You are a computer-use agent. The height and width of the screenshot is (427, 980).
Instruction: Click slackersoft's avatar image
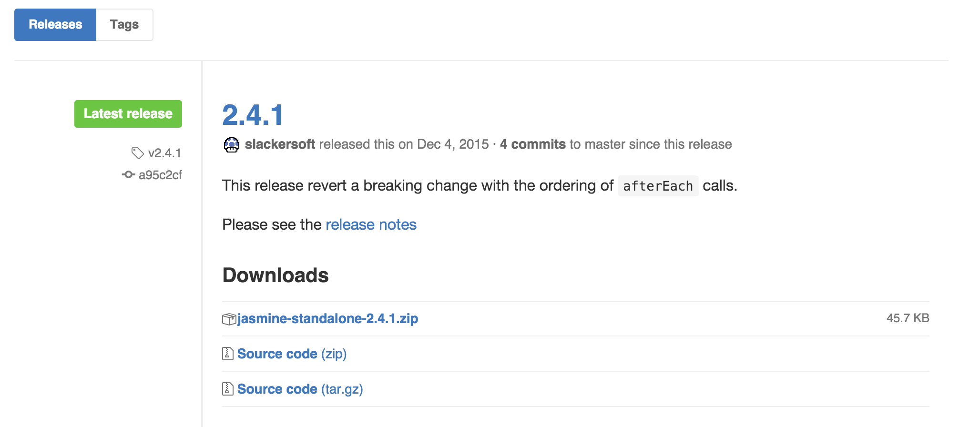232,144
